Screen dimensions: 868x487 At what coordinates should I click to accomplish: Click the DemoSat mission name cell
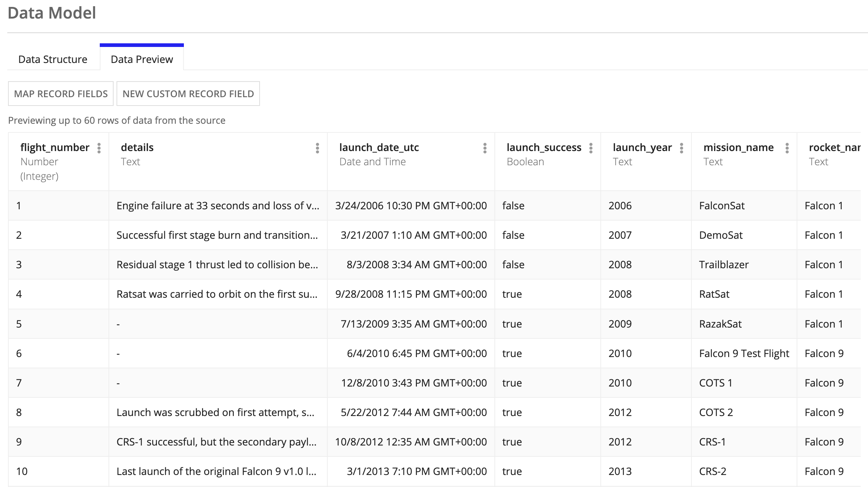[744, 235]
